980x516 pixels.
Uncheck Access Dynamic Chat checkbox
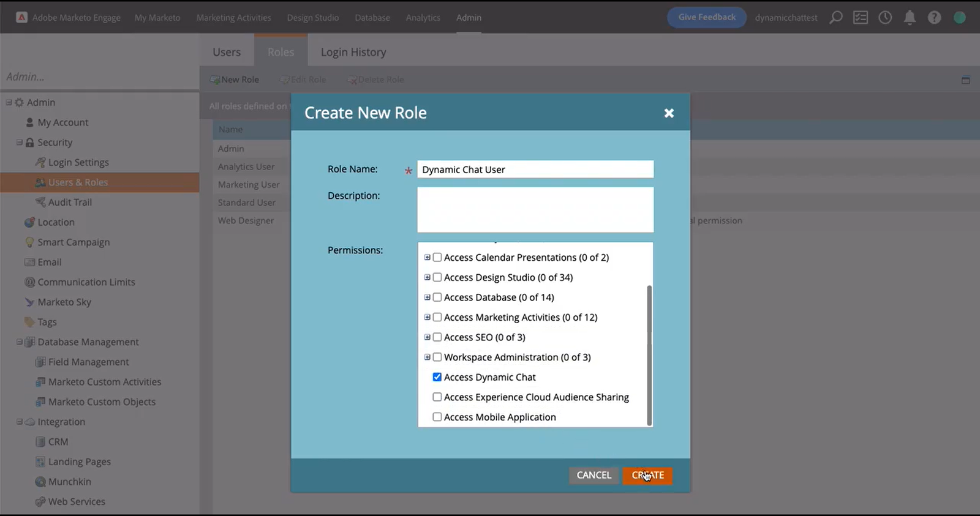tap(437, 377)
